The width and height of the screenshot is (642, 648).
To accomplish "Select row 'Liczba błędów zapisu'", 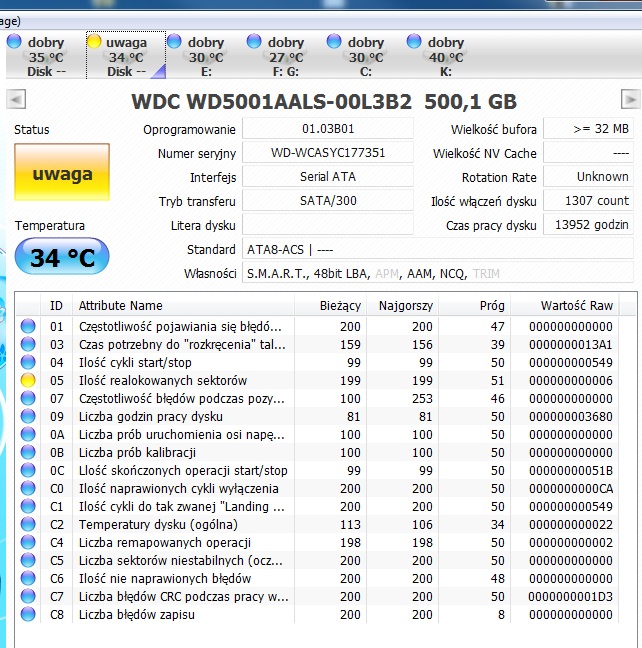I will [317, 614].
